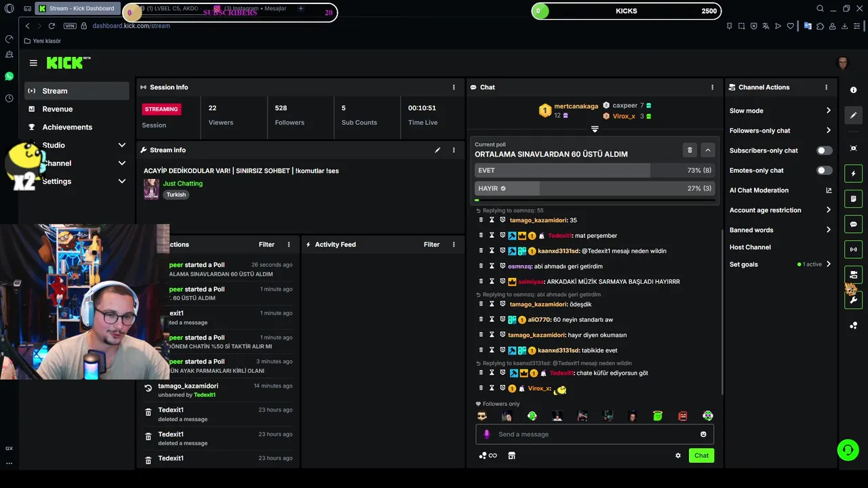868x488 pixels.
Task: Click the kicks balance icon below message box
Action: pos(488,455)
